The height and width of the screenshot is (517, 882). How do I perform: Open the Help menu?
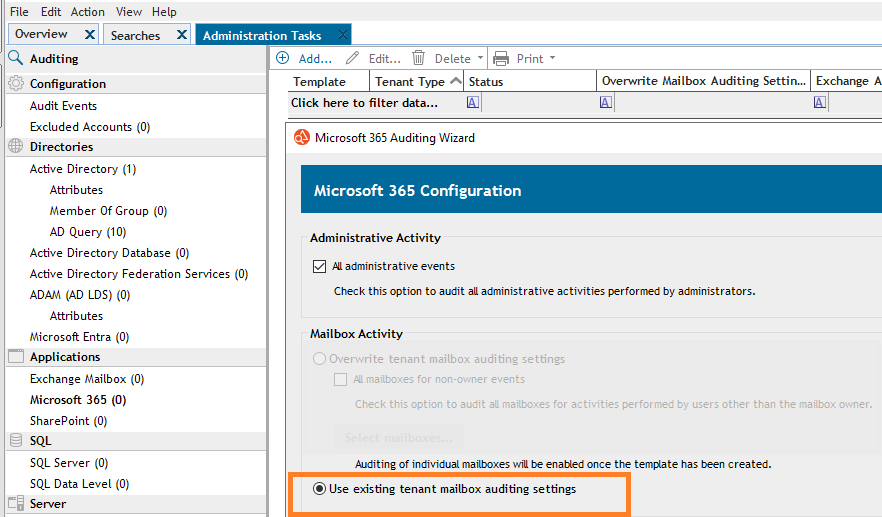tap(164, 11)
